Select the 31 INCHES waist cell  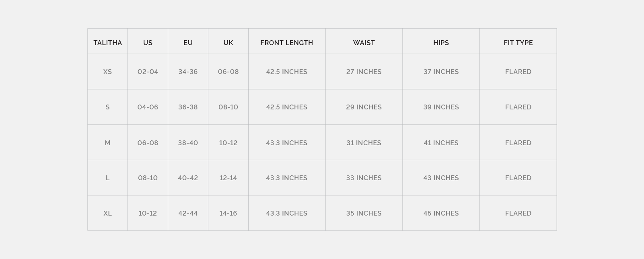coord(364,143)
